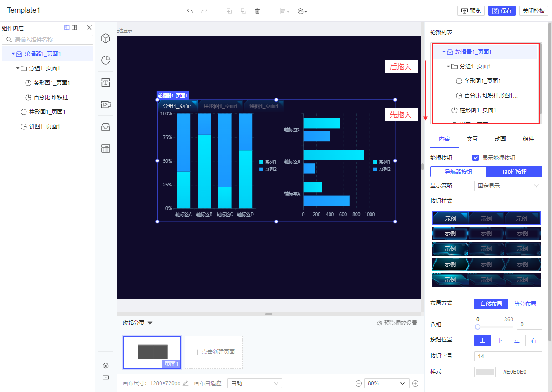Choose the third button style preset

click(x=486, y=249)
